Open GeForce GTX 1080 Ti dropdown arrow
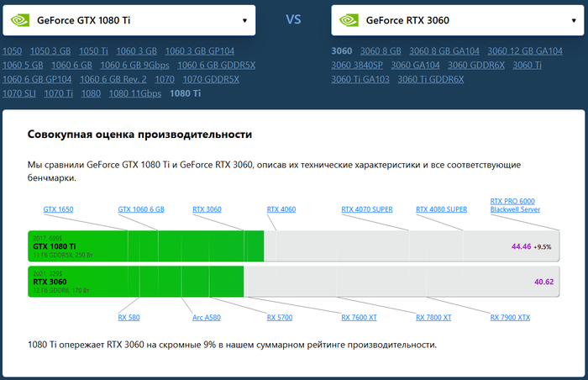The height and width of the screenshot is (380, 588). [x=244, y=21]
